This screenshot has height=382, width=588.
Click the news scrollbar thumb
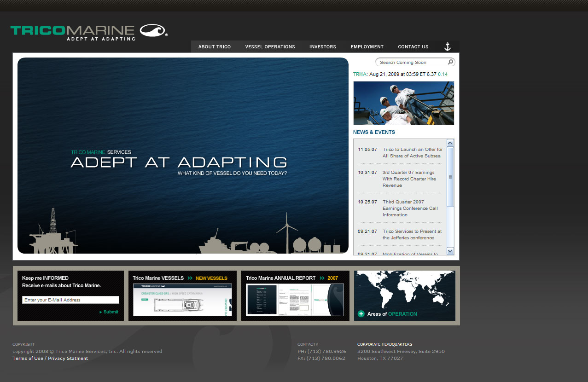[450, 177]
